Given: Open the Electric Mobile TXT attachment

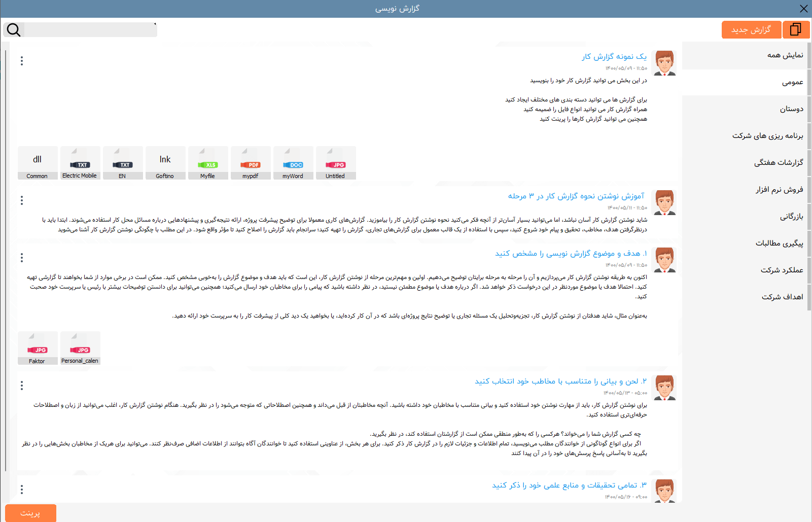Looking at the screenshot, I should pos(80,163).
